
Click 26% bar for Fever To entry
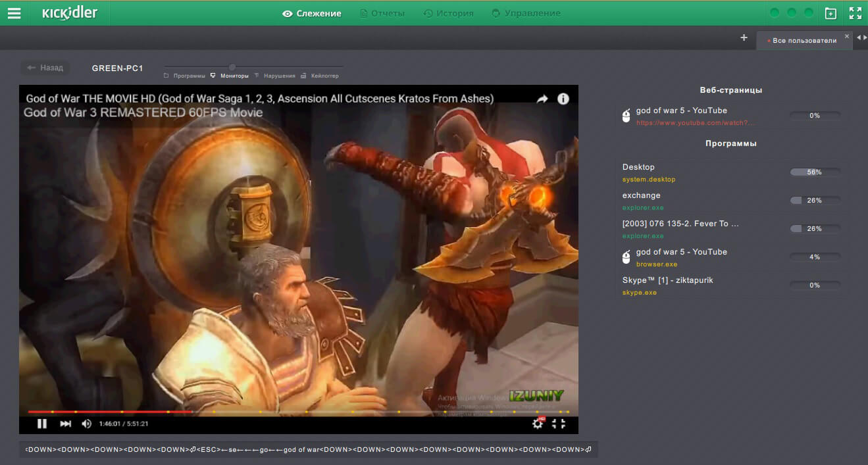815,229
